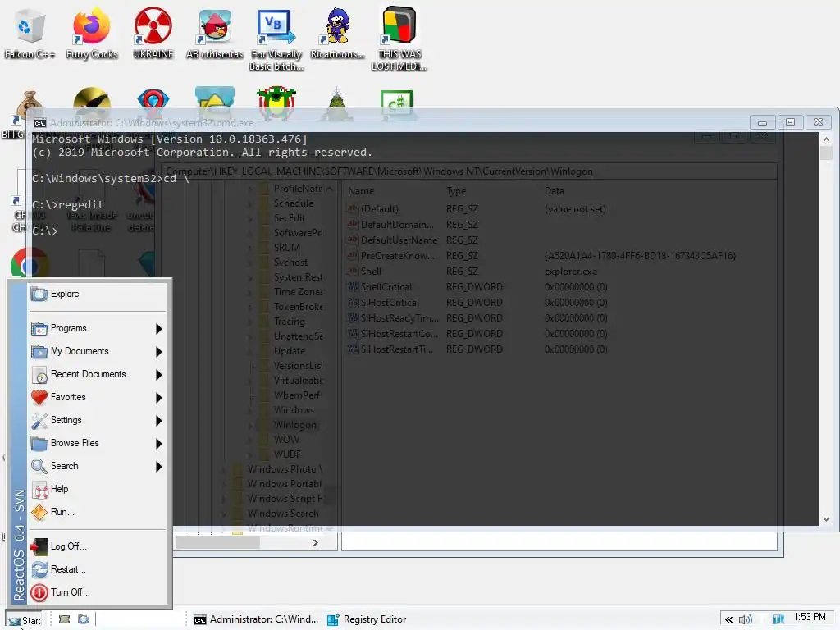Viewport: 840px width, 630px height.
Task: Open the Firefox-icon desktop shortcut
Action: tap(92, 33)
